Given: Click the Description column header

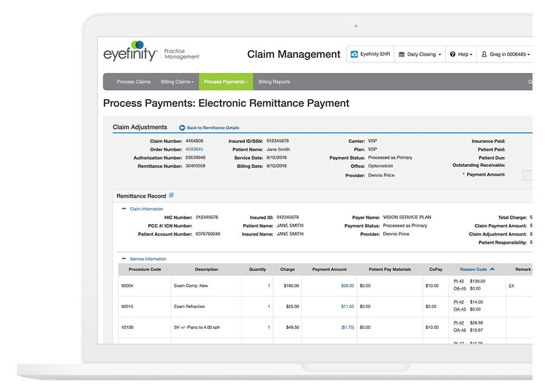Looking at the screenshot, I should pos(206,269).
